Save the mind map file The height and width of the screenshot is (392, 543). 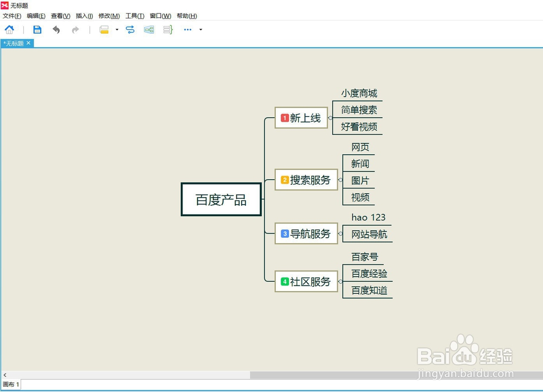pos(37,29)
